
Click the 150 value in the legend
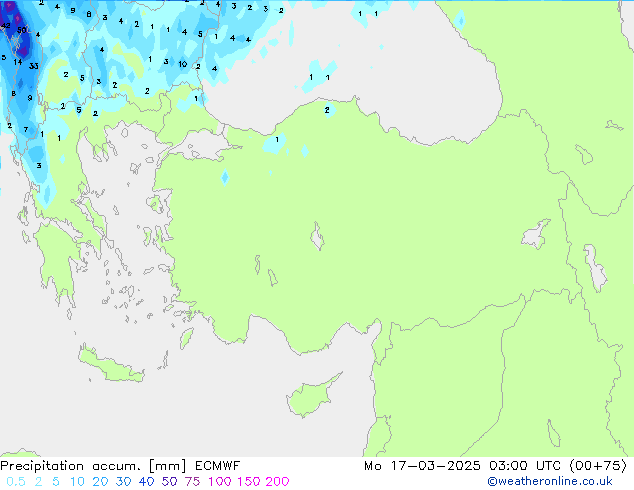coord(248,482)
